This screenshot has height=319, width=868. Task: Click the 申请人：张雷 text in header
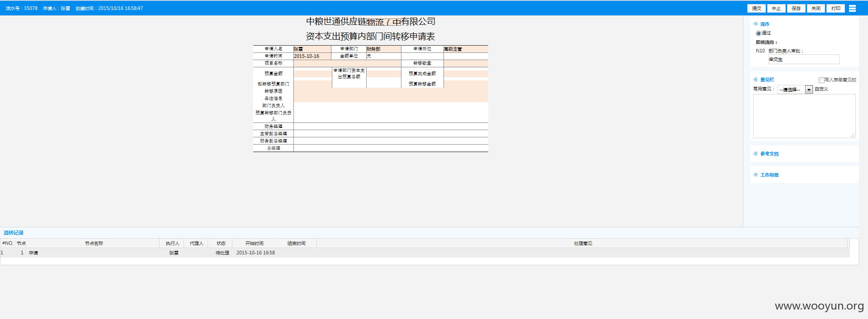pos(57,8)
